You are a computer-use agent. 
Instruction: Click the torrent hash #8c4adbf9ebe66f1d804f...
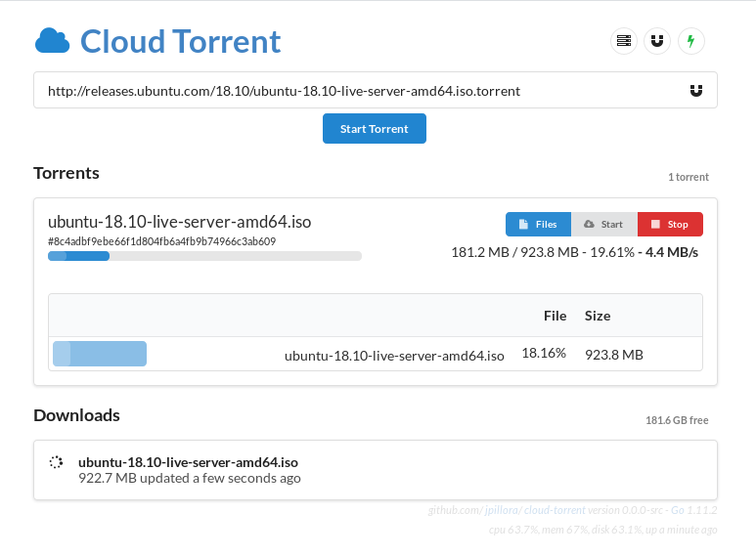click(161, 241)
